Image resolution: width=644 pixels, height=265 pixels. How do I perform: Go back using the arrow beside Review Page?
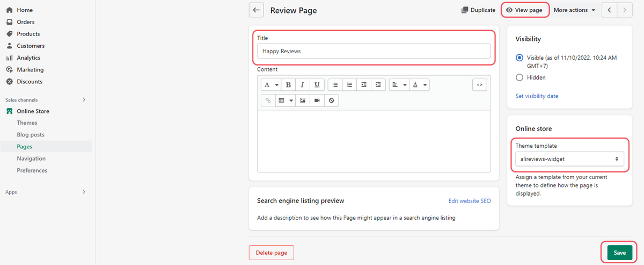click(257, 10)
